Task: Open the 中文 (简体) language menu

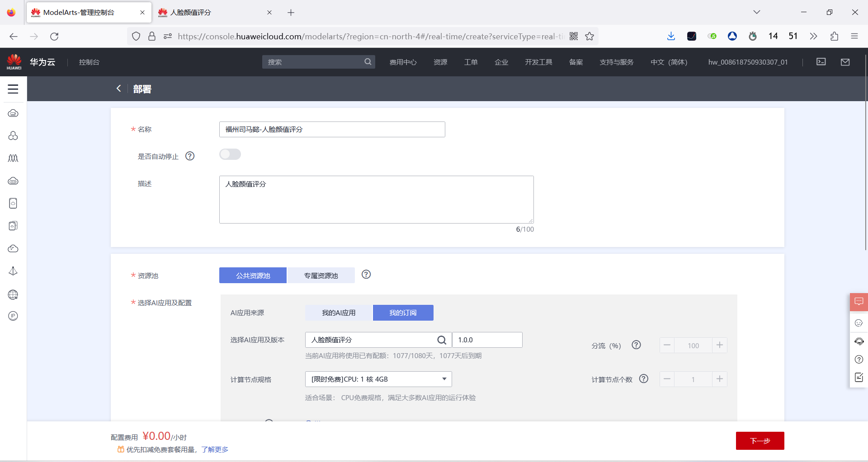Action: 669,62
